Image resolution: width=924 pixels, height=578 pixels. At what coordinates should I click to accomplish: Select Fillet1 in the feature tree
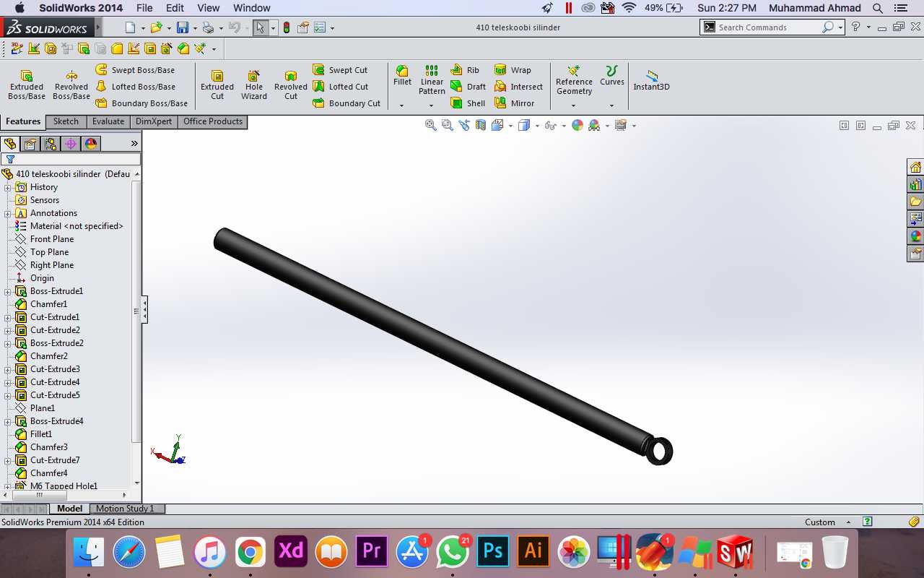[x=41, y=434]
